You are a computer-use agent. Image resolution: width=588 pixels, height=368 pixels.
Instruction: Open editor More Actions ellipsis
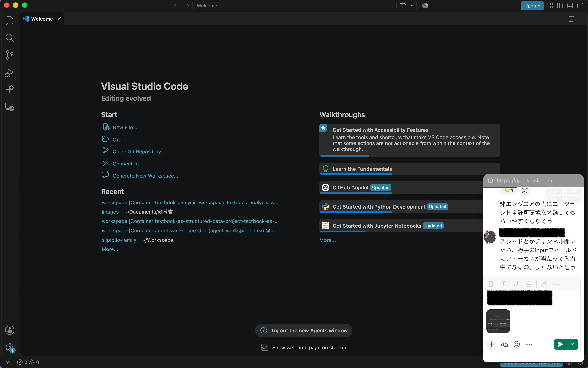pos(581,19)
